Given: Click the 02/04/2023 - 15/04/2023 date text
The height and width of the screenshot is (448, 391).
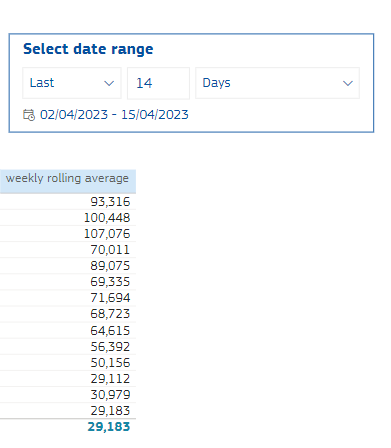Looking at the screenshot, I should coord(114,115).
